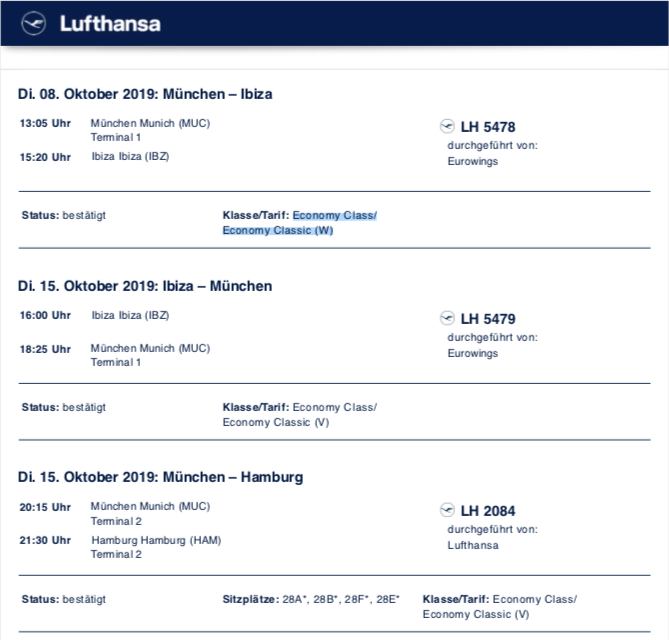Click the Lufthansa wordmark in header
669x640 pixels.
110,24
